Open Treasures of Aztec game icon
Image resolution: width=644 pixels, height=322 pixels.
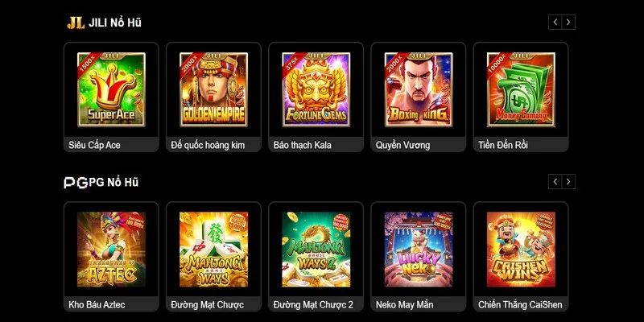tap(111, 250)
